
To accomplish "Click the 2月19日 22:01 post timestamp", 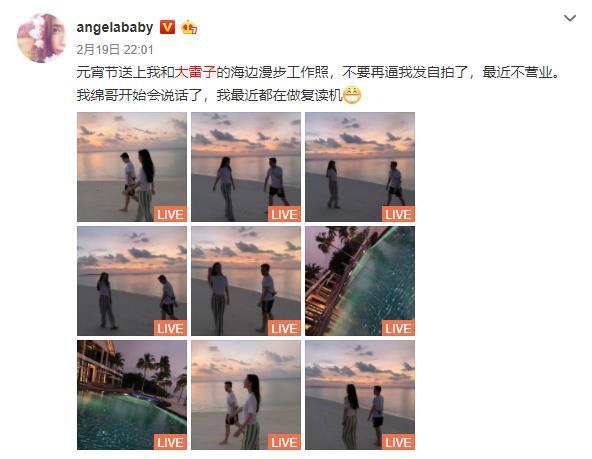I will [x=115, y=49].
